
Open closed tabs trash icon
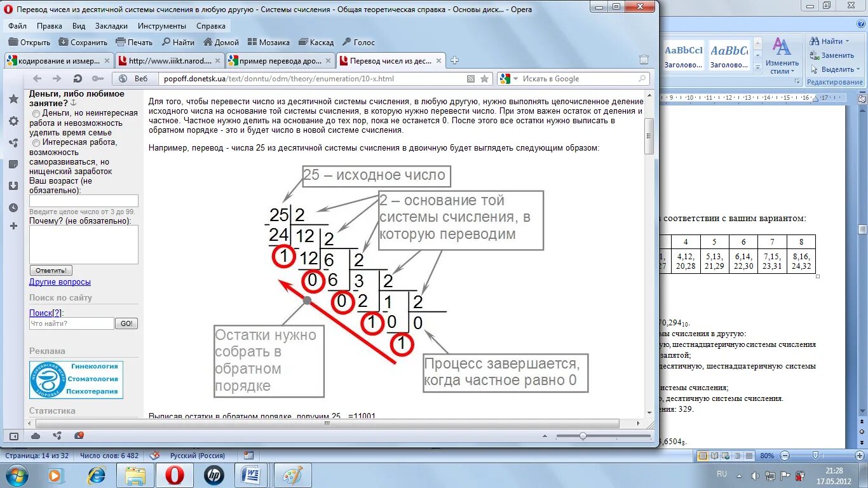point(644,60)
